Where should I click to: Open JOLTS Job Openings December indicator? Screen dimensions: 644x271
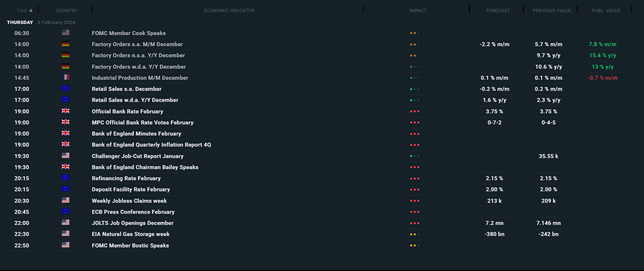133,223
